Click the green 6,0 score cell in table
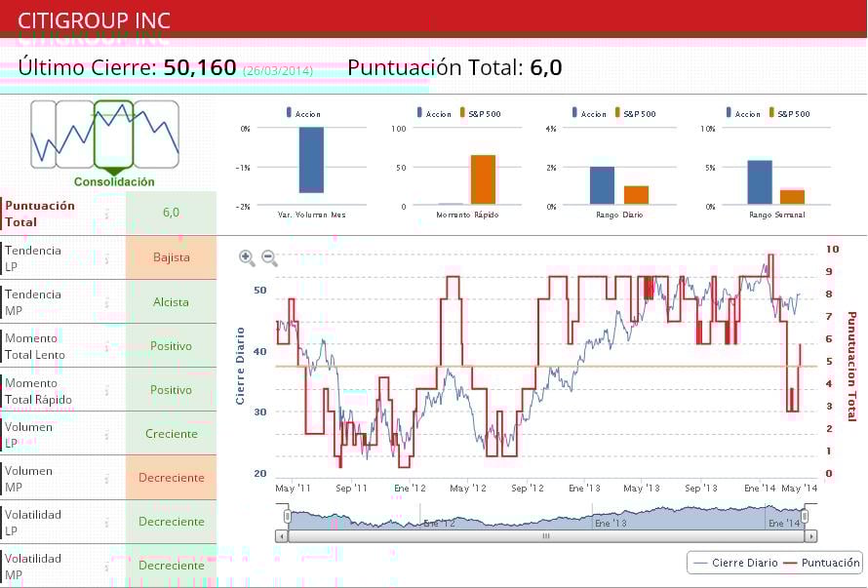Image resolution: width=868 pixels, height=588 pixels. pos(171,214)
